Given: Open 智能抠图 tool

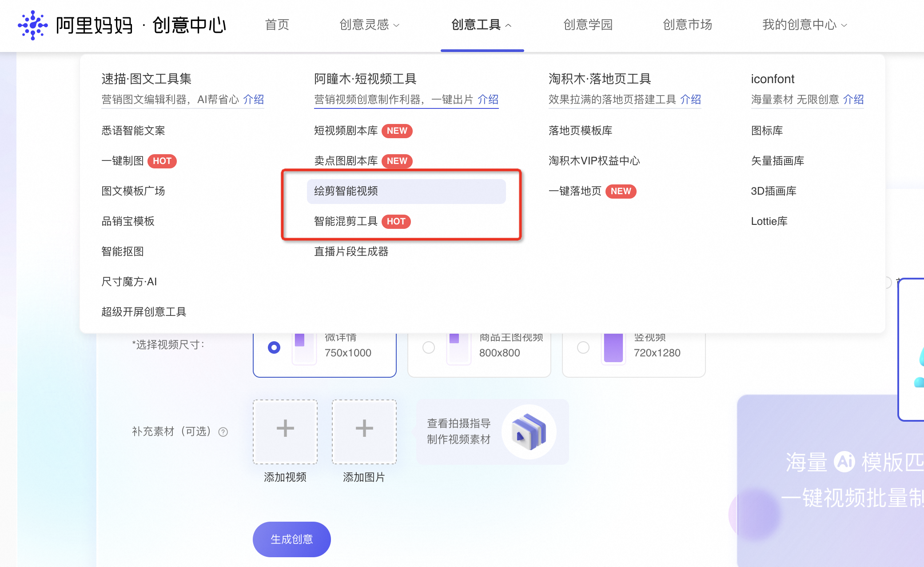Looking at the screenshot, I should (123, 252).
